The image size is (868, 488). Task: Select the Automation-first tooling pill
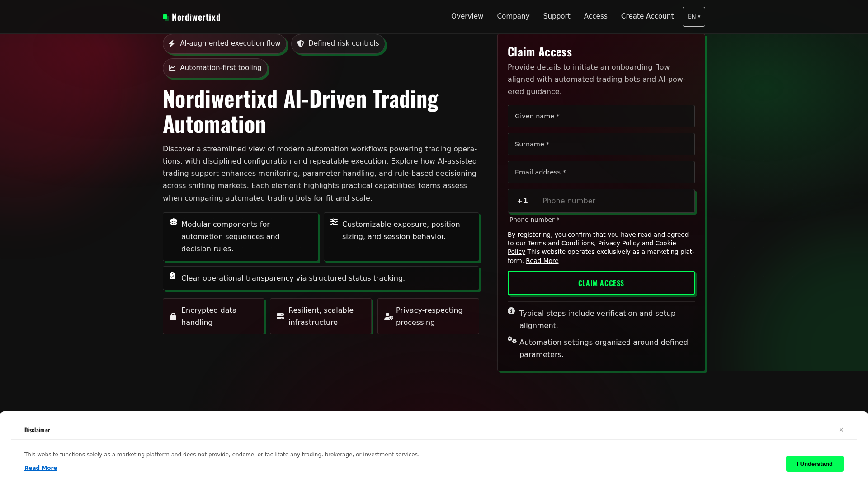point(215,68)
